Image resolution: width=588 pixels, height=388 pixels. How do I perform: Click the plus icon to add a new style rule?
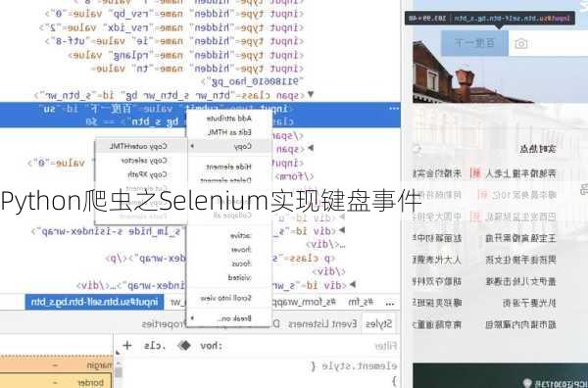pyautogui.click(x=127, y=345)
